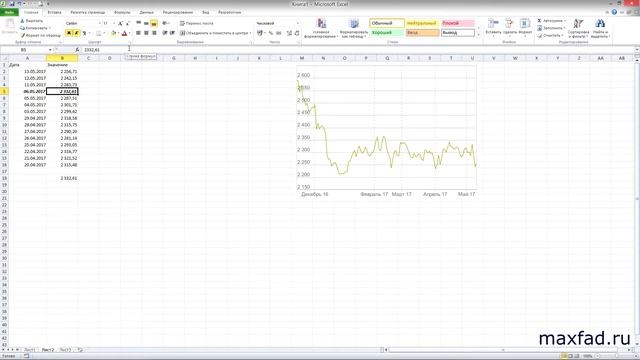Open the Formulas (Формулы) ribbon tab
This screenshot has width=640, height=360.
[122, 12]
